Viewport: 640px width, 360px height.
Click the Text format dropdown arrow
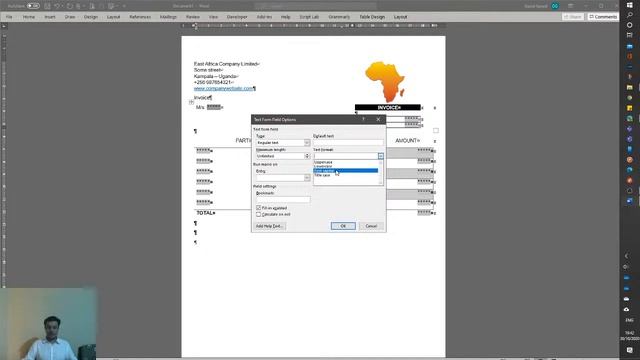point(380,156)
